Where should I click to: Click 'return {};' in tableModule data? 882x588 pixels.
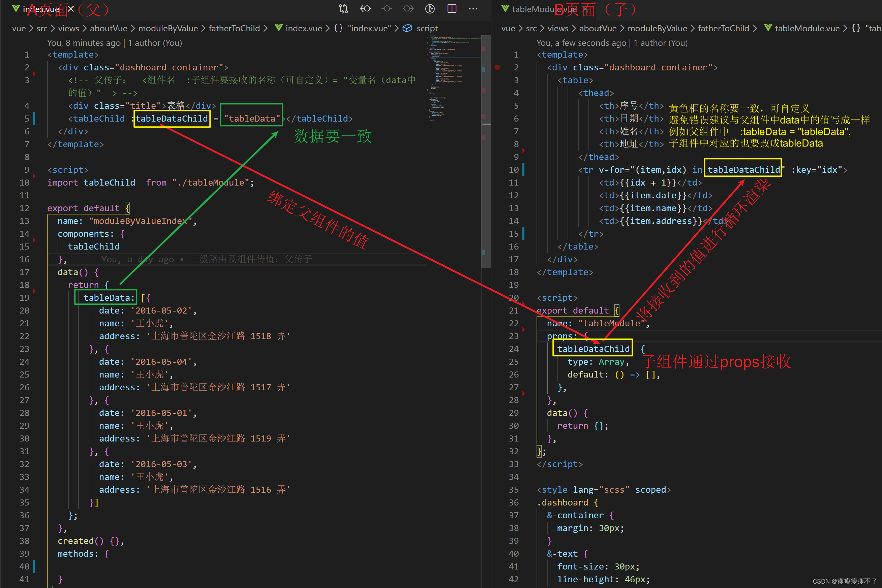click(582, 426)
